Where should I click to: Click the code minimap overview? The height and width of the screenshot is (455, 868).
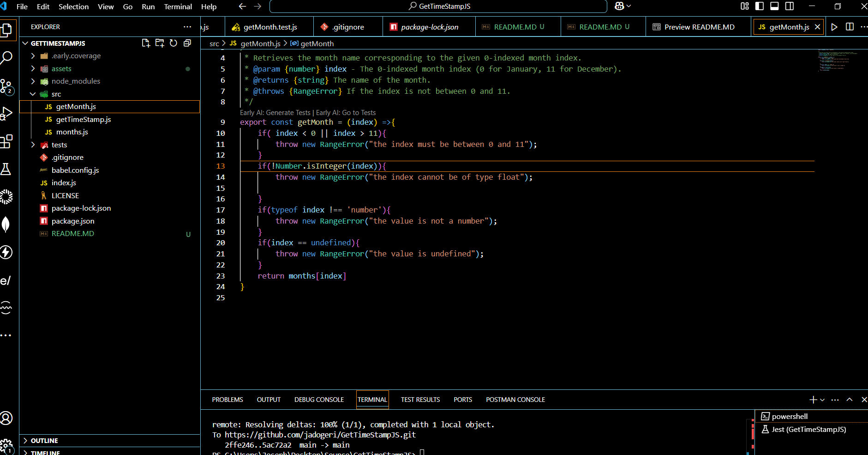(838, 60)
